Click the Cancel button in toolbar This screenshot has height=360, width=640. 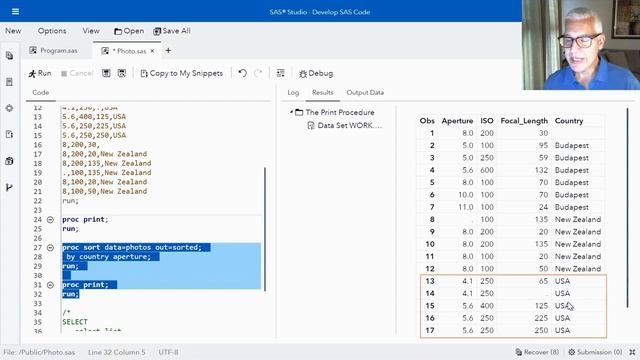pos(77,73)
